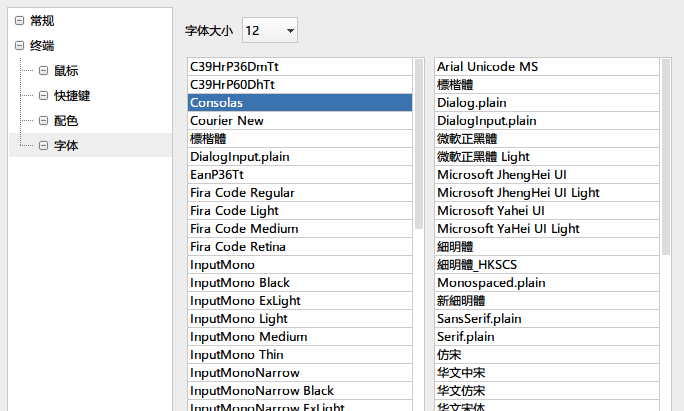Select 微软正黑體 Light font
Image resolution: width=684 pixels, height=411 pixels.
coord(484,157)
